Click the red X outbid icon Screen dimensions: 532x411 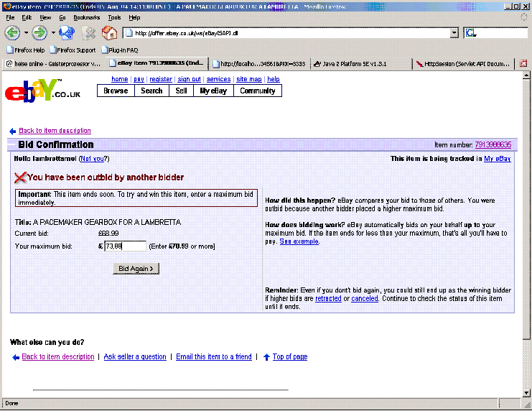(x=20, y=177)
